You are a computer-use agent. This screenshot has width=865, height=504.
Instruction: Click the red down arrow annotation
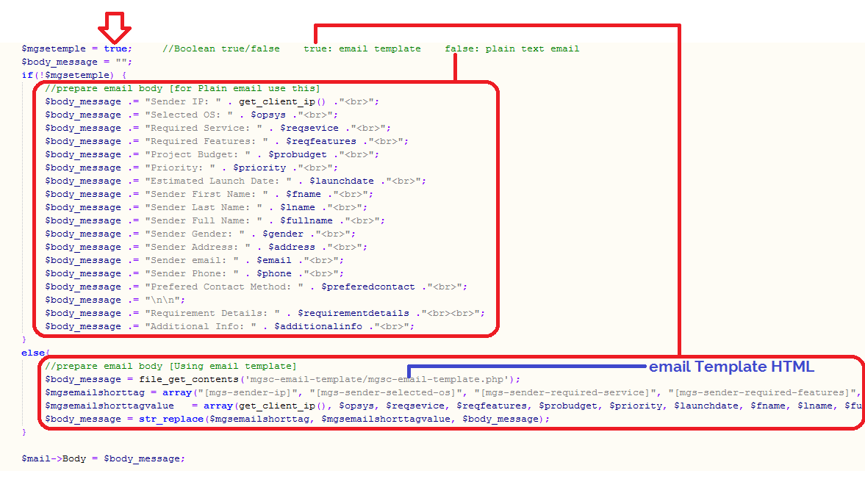point(115,27)
